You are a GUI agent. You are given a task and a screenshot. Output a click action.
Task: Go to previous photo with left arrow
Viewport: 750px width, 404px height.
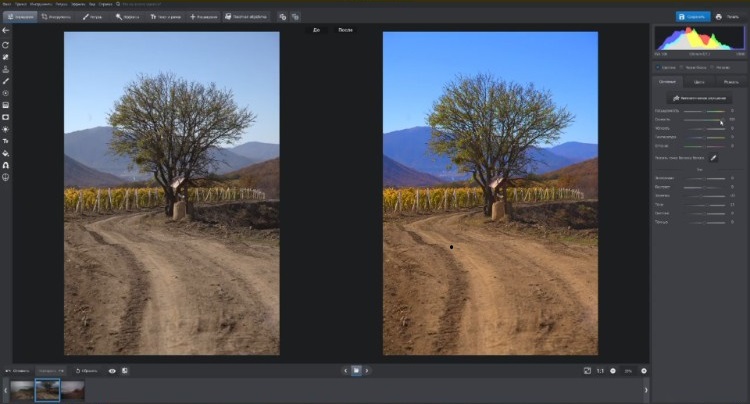(345, 370)
